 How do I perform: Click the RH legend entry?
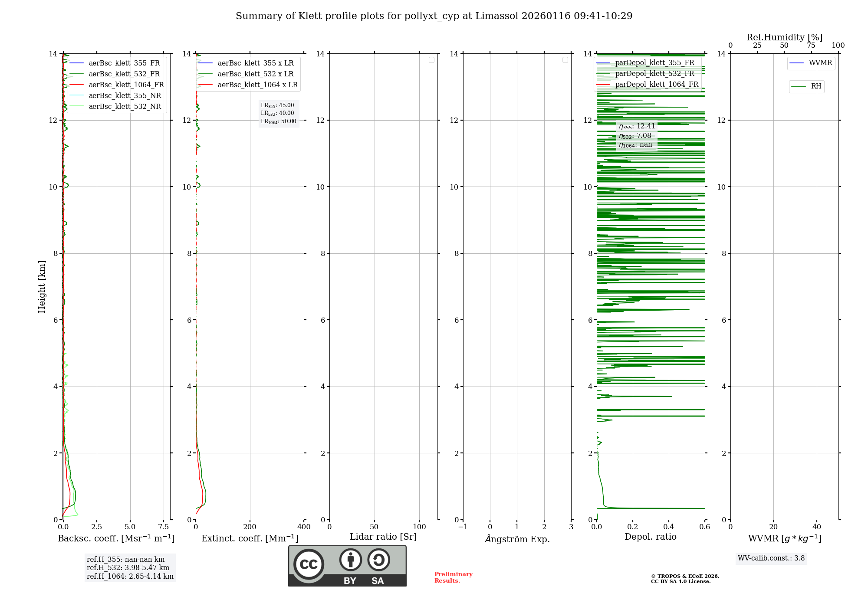[x=815, y=86]
